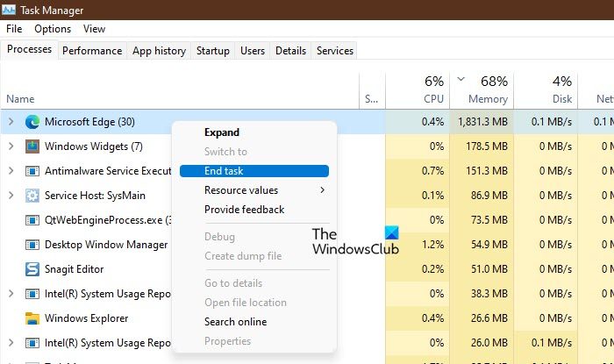Click the Microsoft Edge process icon
Screen dimensions: 614x364
pos(32,122)
